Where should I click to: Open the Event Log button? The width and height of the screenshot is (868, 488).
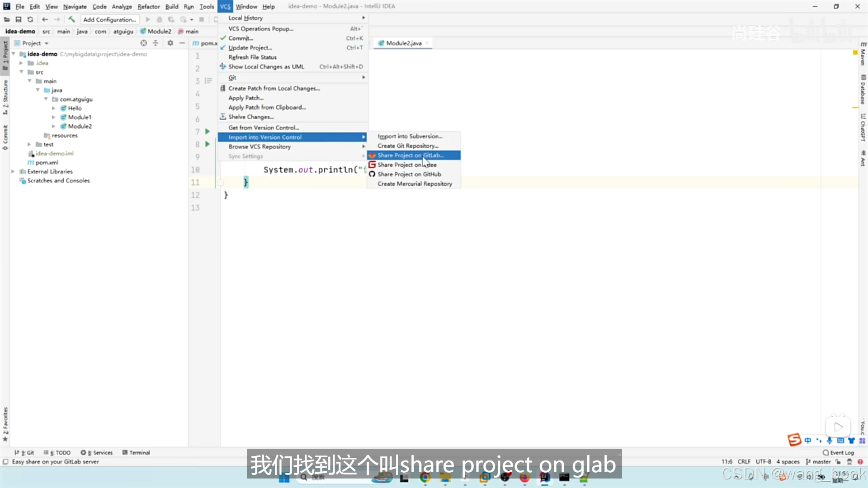(838, 452)
